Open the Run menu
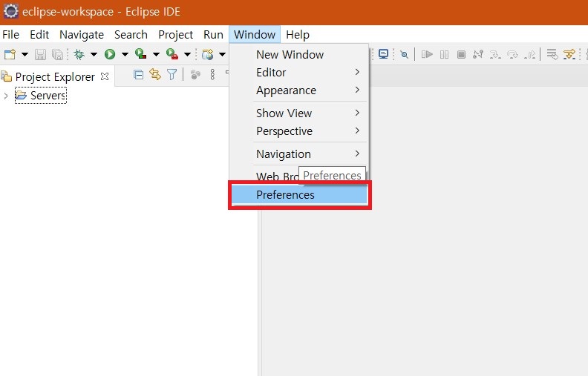Screen dimensions: 588x376 [x=213, y=34]
